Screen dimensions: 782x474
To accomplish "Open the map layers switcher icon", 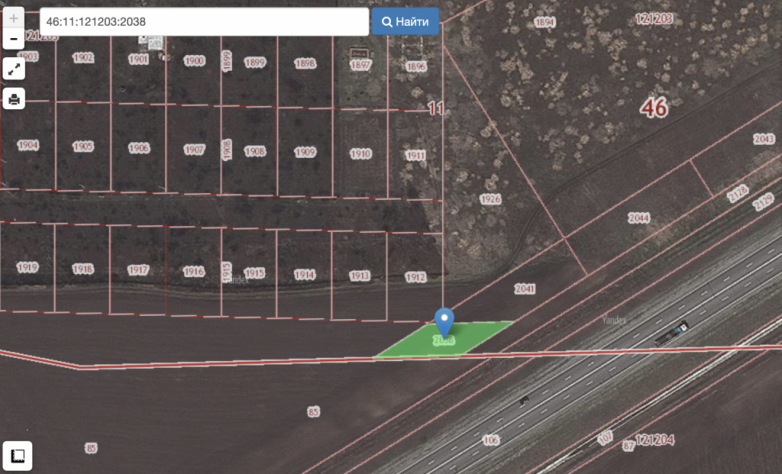I will coord(19,455).
